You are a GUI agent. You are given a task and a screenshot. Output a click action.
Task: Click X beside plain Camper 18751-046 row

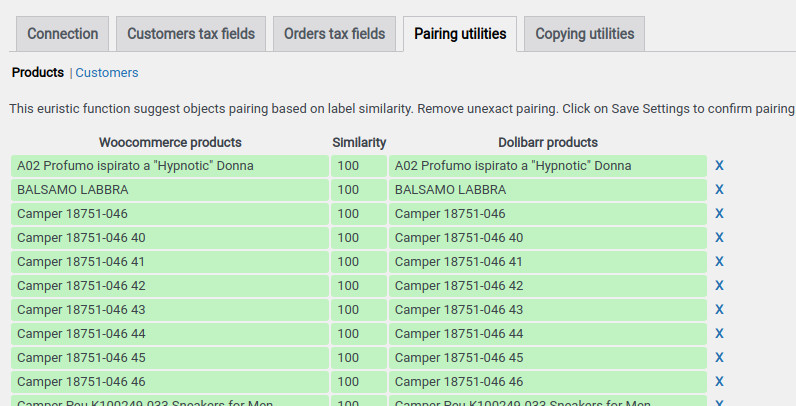719,214
